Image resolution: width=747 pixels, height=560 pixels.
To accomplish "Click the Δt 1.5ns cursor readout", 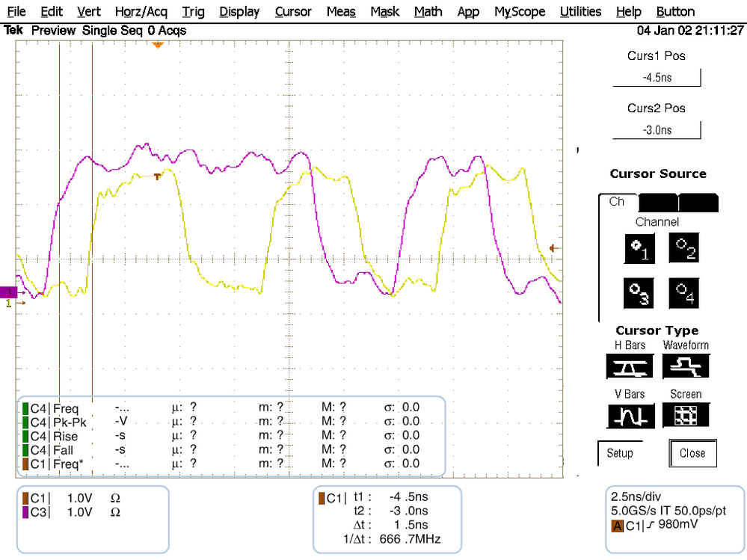I will pyautogui.click(x=390, y=526).
